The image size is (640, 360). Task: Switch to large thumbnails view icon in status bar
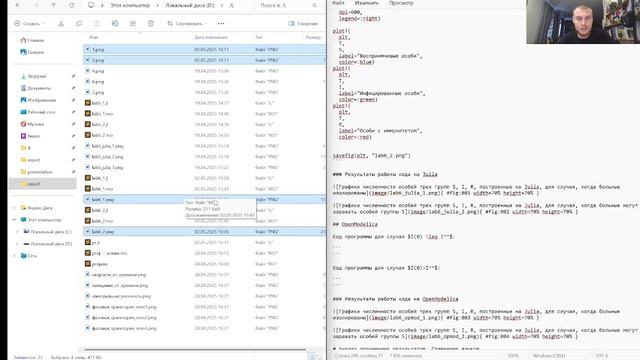pos(320,357)
